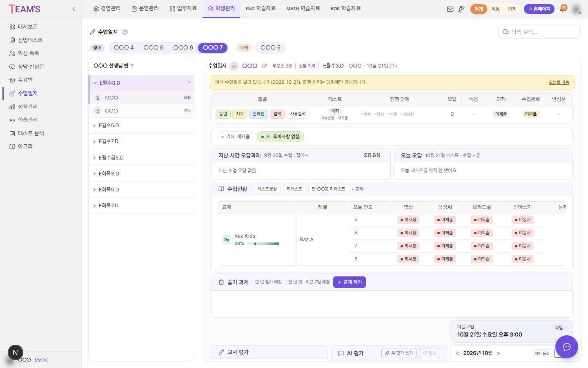Open the mail envelope icon in top bar
The image size is (588, 368).
tap(450, 9)
